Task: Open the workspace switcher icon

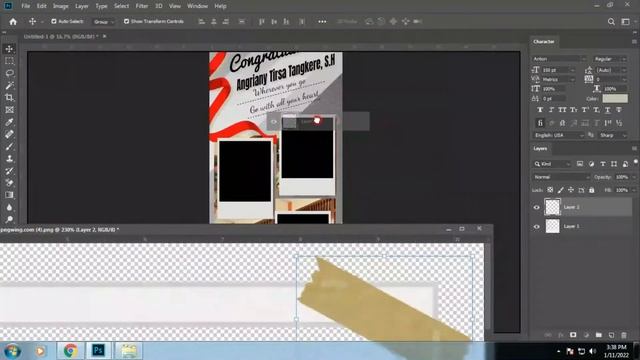Action: (625, 22)
